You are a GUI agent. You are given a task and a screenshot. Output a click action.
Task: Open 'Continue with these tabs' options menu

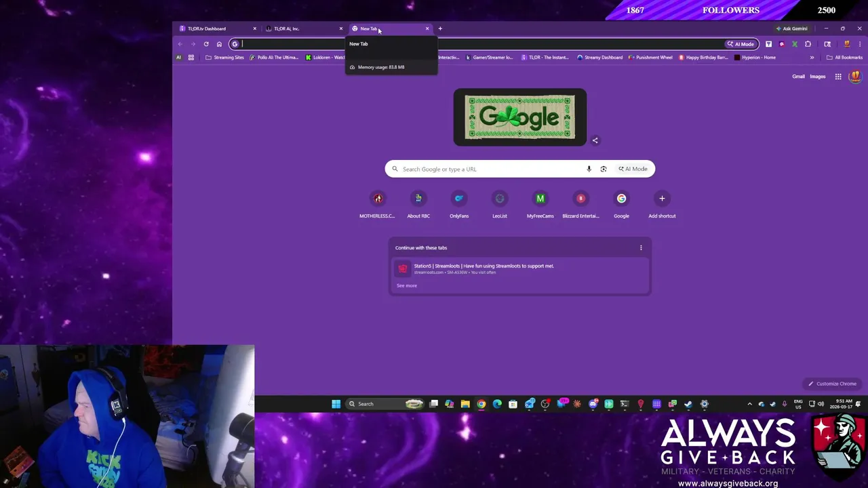[641, 247]
